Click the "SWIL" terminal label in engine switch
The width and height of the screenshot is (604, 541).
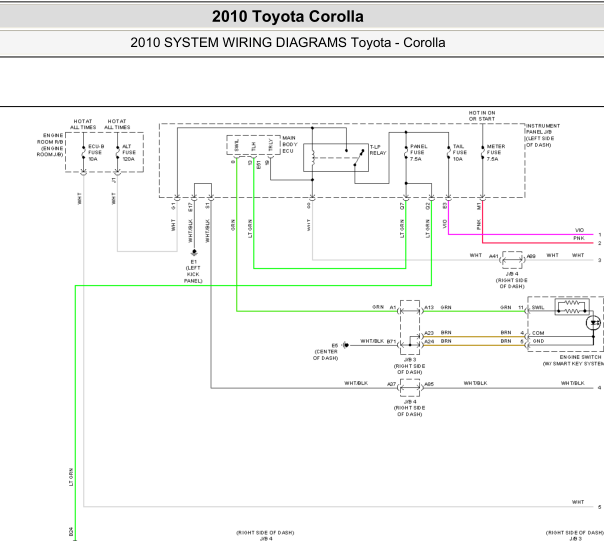[538, 307]
